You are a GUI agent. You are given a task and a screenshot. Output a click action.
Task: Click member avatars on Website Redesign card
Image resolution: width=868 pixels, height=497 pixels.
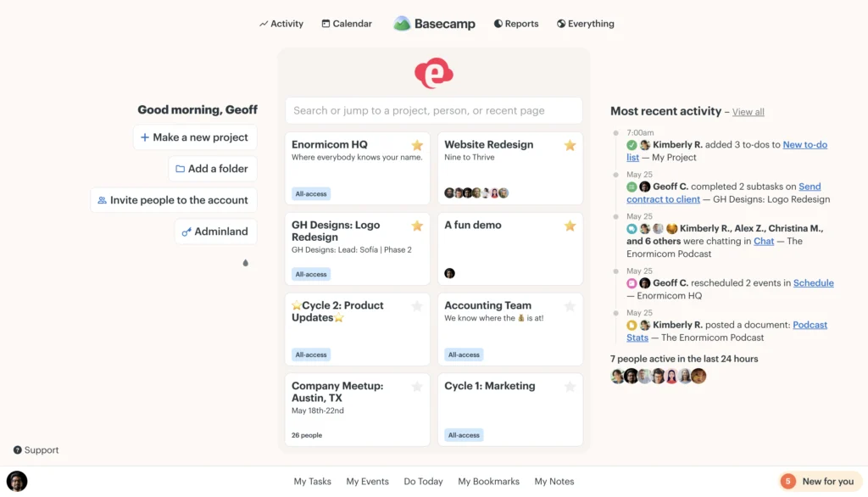476,193
